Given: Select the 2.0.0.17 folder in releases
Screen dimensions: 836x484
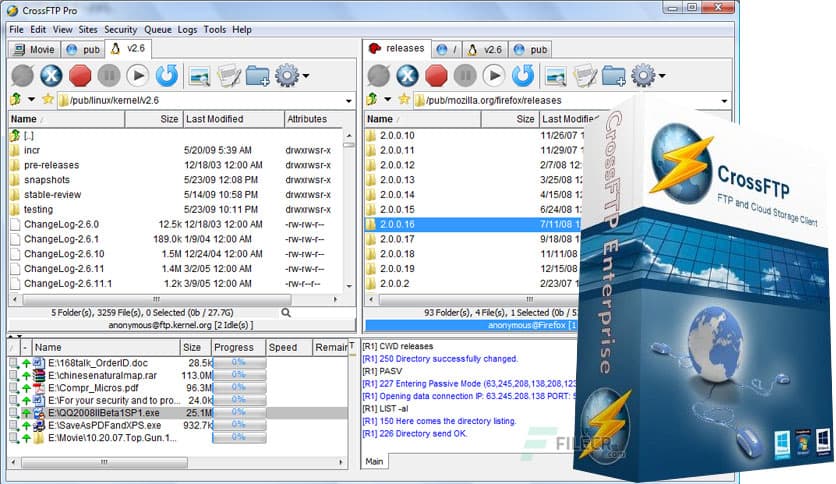Looking at the screenshot, I should pyautogui.click(x=397, y=239).
